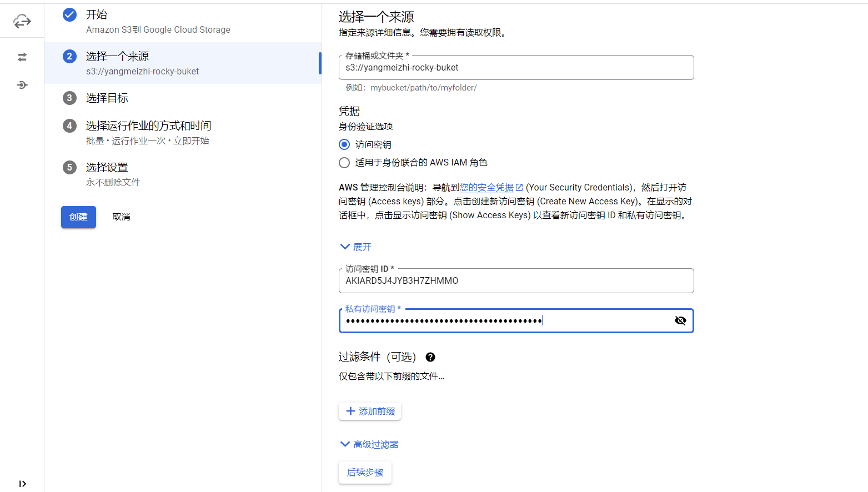This screenshot has width=868, height=492.
Task: Click the step 5 number badge
Action: point(69,167)
